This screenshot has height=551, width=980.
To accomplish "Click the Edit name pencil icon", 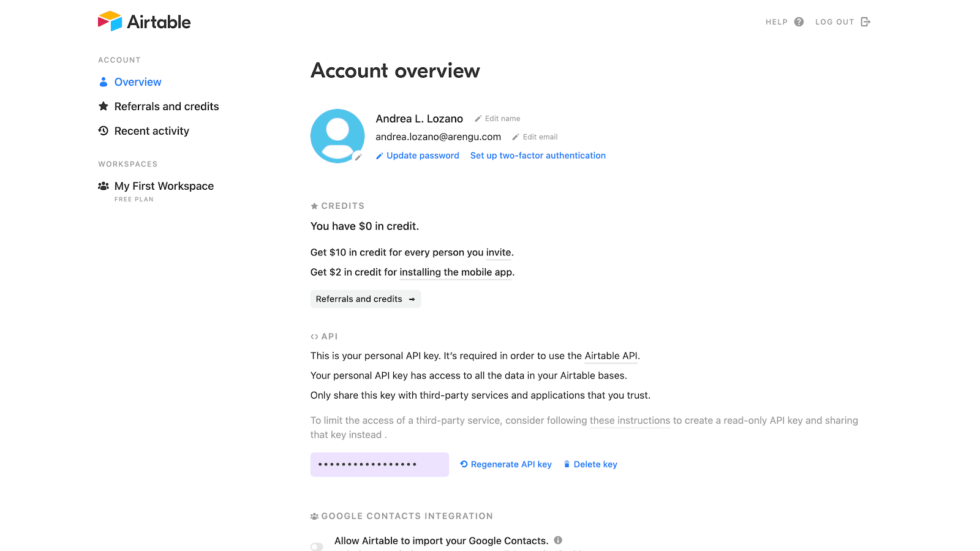I will tap(478, 119).
